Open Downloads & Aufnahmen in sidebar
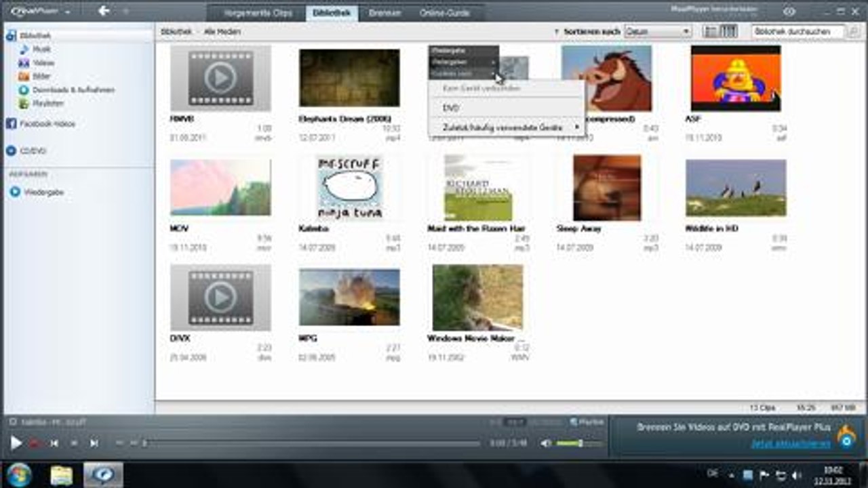Image resolution: width=868 pixels, height=488 pixels. tap(66, 90)
